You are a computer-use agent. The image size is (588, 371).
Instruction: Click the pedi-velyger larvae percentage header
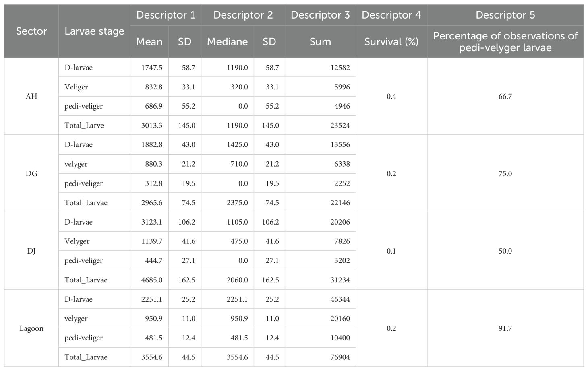coord(505,42)
